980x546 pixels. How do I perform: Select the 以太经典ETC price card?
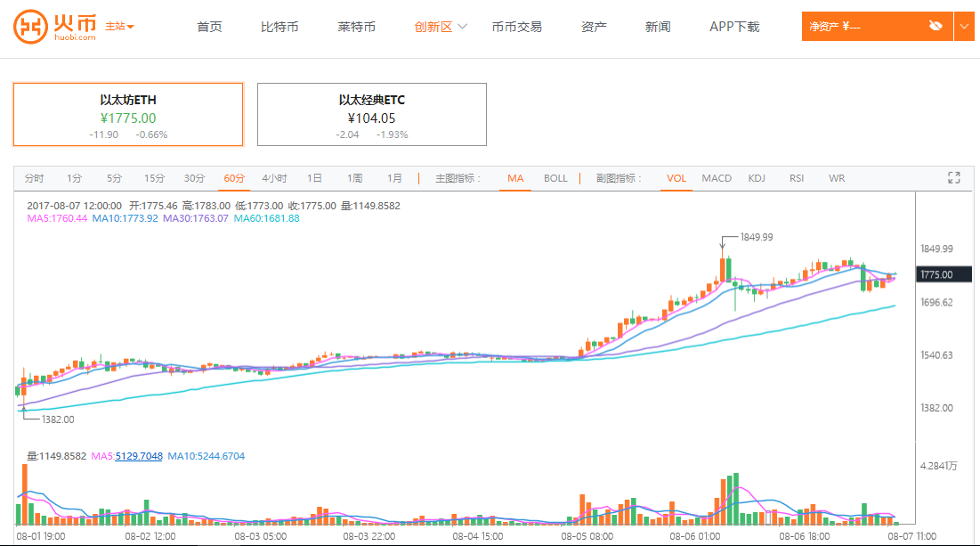click(x=371, y=114)
